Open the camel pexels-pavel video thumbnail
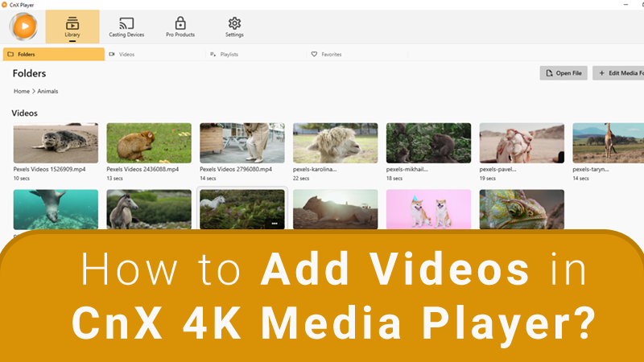644x362 pixels. point(522,143)
